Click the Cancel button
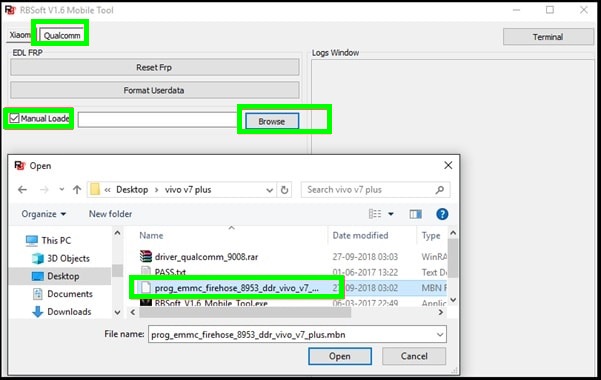 (414, 356)
